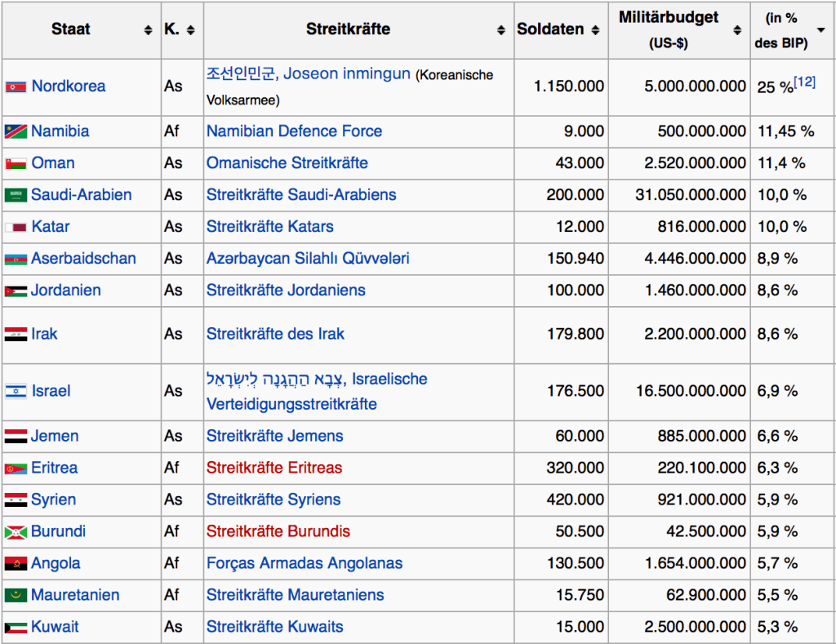Screen dimensions: 836x644
Task: Open footnote reference [12]
Action: tap(804, 82)
